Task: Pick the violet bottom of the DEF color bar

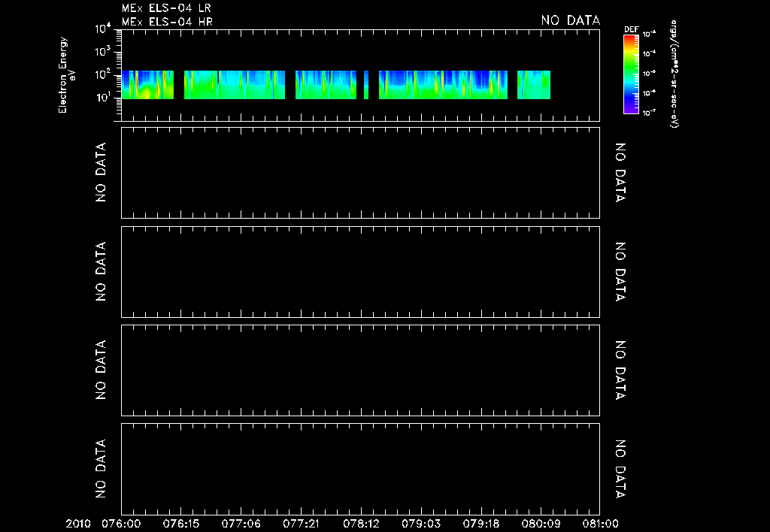Action: tap(631, 110)
